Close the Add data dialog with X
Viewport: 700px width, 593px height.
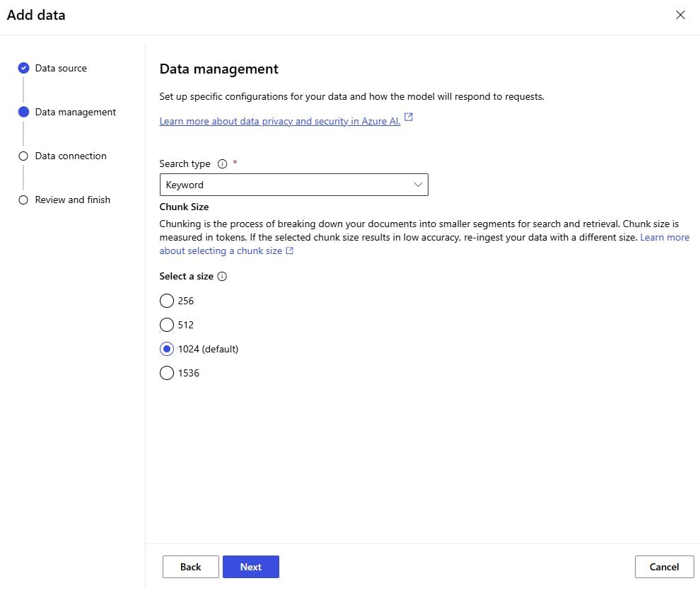(x=680, y=15)
